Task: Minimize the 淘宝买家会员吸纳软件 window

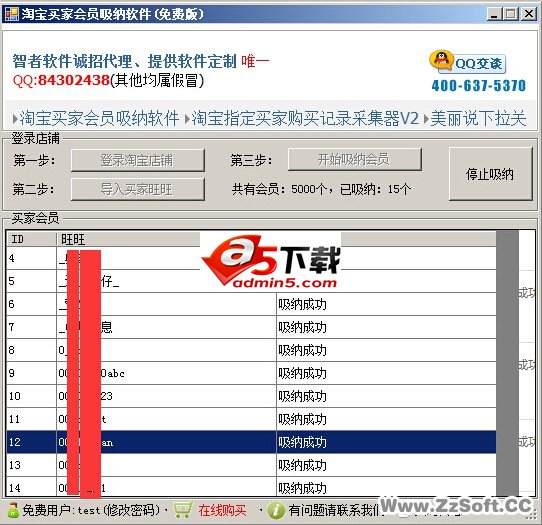Action: pos(494,14)
